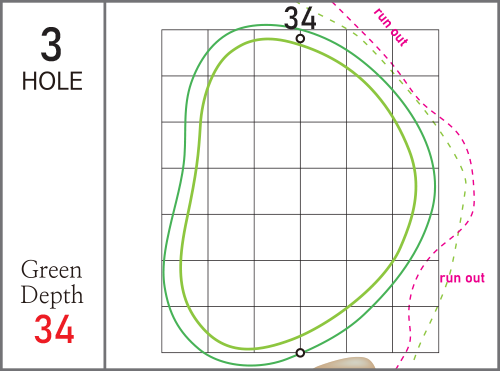Click the HOLE label text
This screenshot has height=371, width=500.
52,81
